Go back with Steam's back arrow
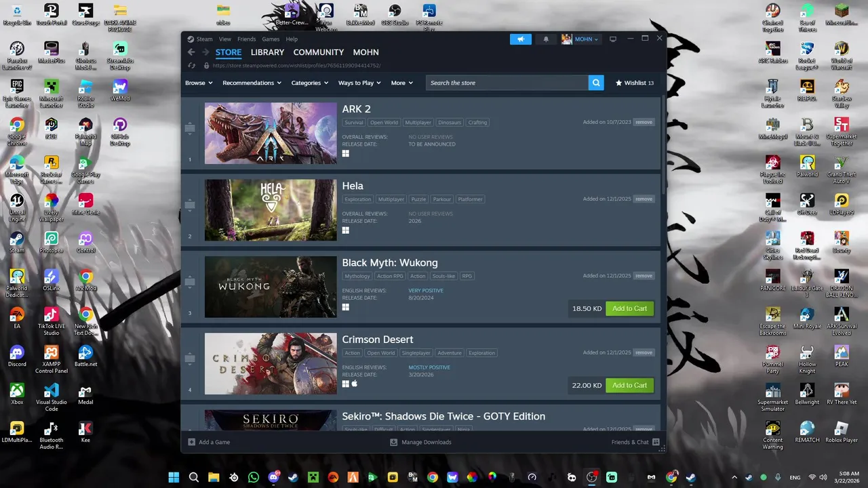Screen dimensions: 868x488 (191, 52)
